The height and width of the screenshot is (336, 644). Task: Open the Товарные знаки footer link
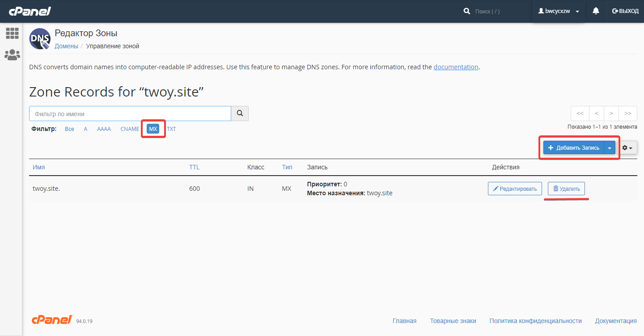click(453, 321)
